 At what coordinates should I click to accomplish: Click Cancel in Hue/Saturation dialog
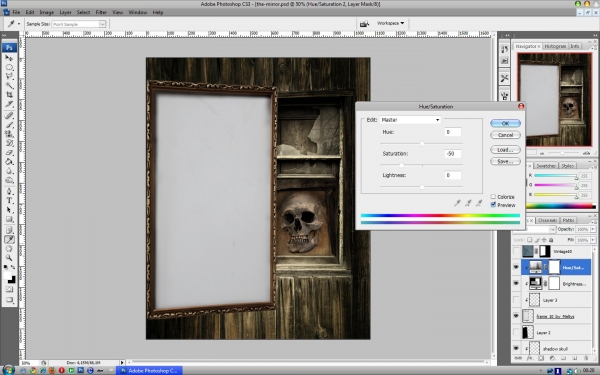pos(505,135)
